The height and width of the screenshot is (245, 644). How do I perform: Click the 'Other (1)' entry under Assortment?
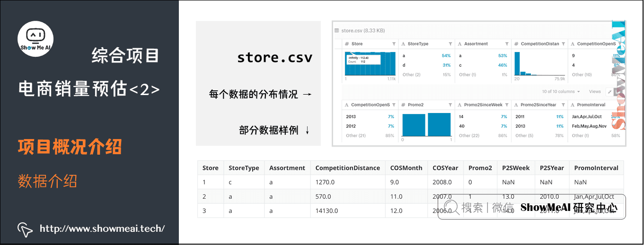tap(468, 75)
